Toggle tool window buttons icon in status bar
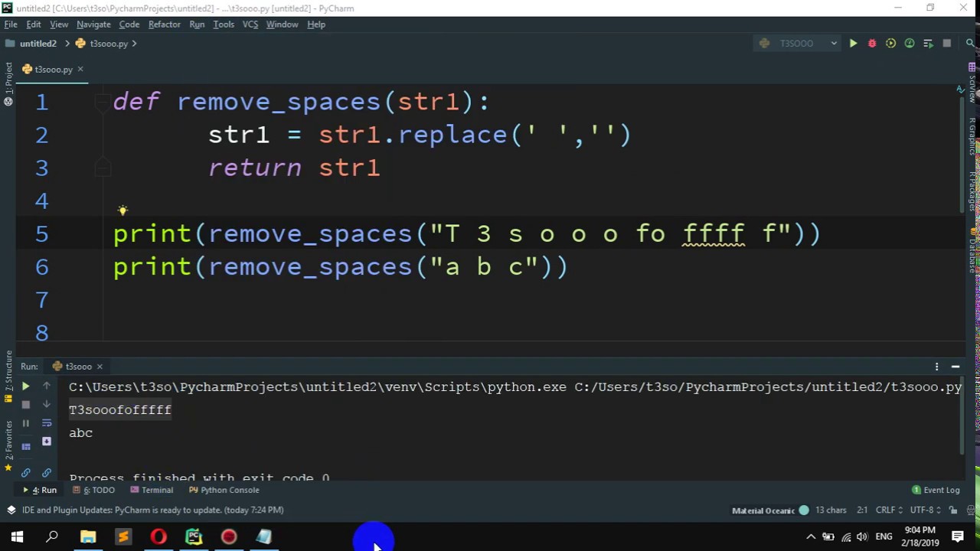Image resolution: width=980 pixels, height=551 pixels. pyautogui.click(x=11, y=510)
